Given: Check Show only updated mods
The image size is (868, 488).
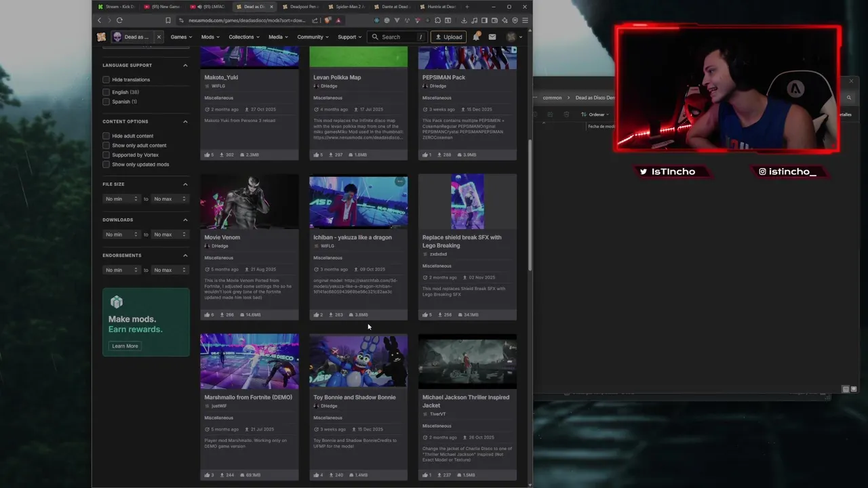Looking at the screenshot, I should pos(106,164).
